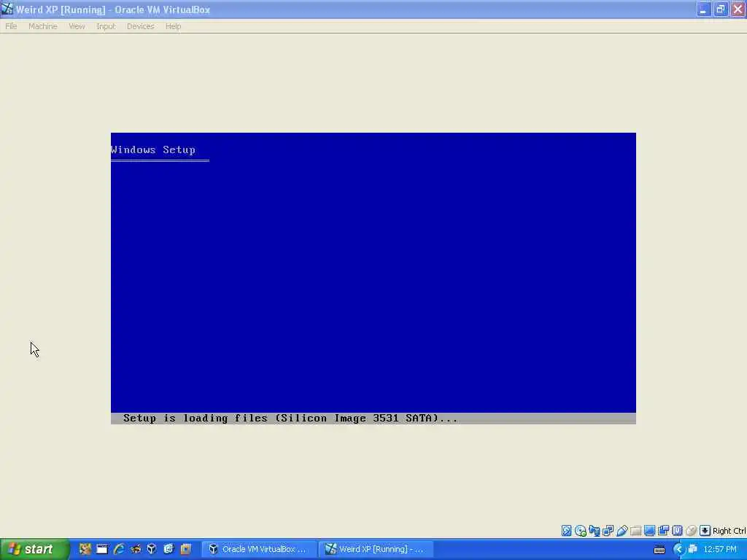Image resolution: width=747 pixels, height=560 pixels.
Task: Open the Help menu
Action: (173, 26)
